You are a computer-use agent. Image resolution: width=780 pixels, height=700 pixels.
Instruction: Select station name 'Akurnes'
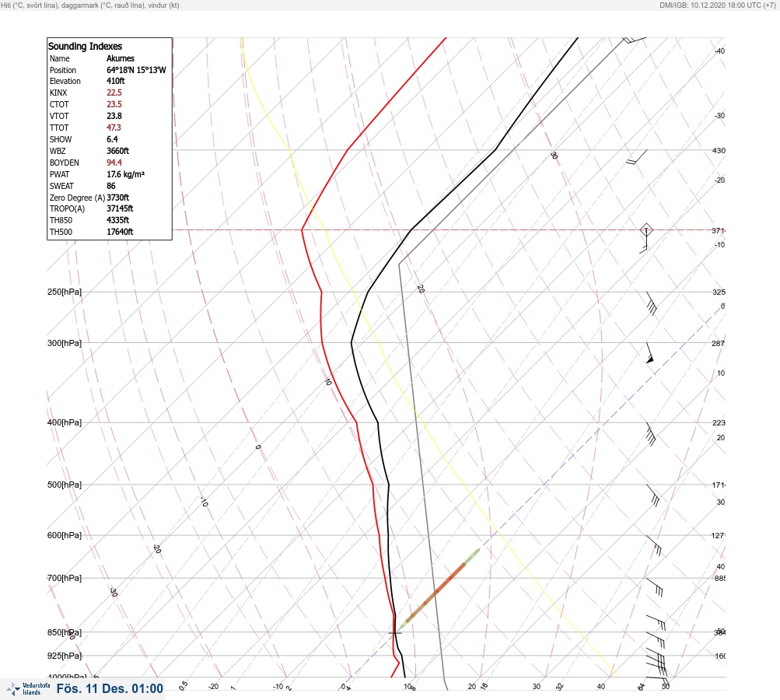tap(121, 58)
